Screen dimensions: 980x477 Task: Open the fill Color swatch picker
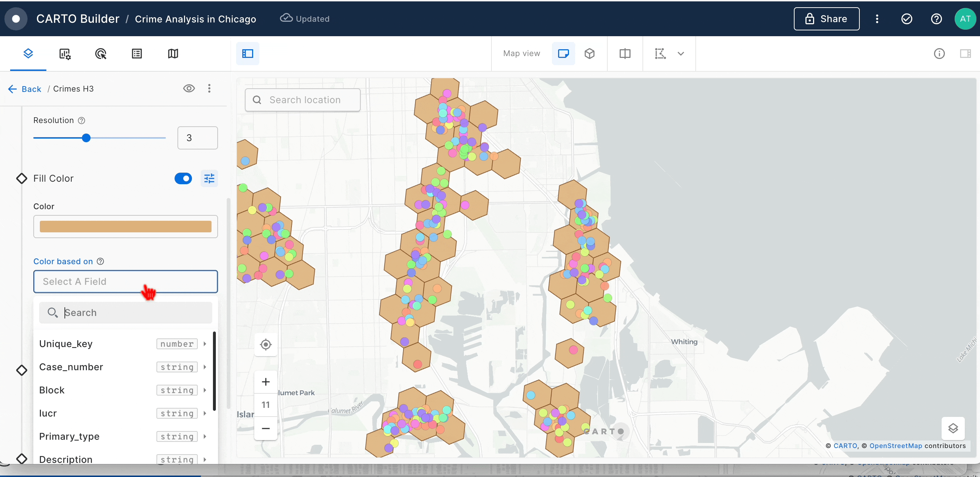(126, 227)
